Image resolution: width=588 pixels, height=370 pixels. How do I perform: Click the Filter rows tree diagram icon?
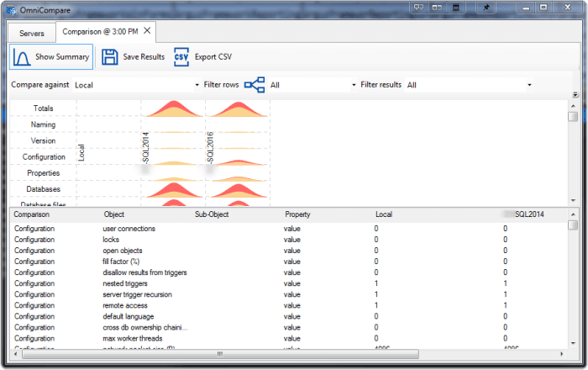pyautogui.click(x=255, y=85)
